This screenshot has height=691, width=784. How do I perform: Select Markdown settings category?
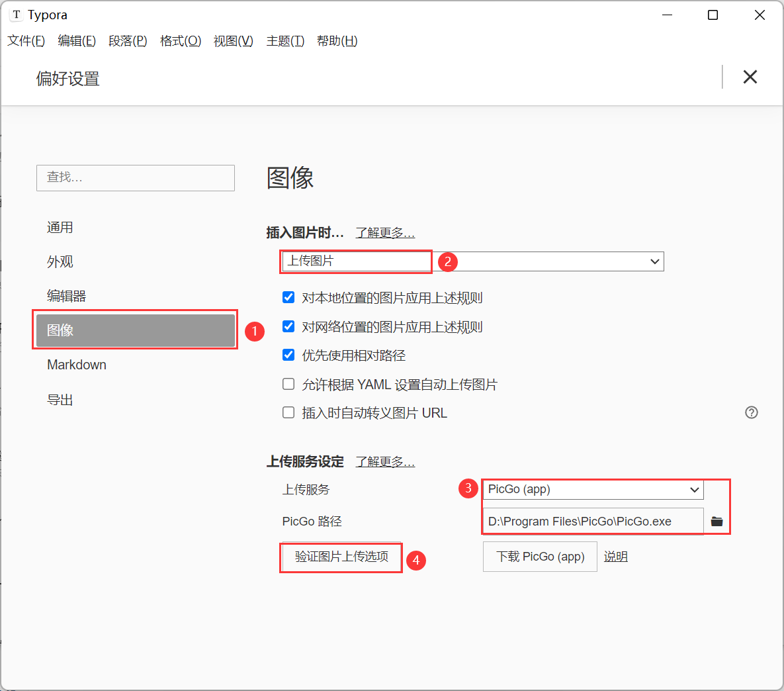(x=136, y=365)
